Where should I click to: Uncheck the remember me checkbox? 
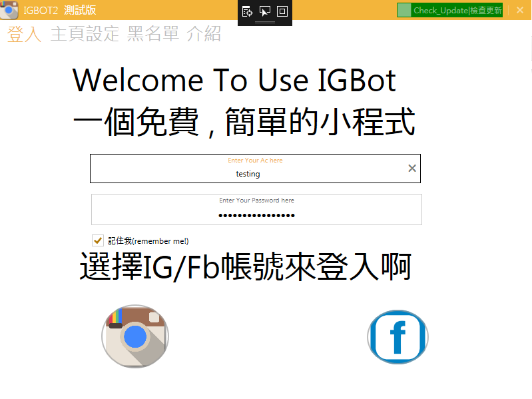tap(98, 240)
